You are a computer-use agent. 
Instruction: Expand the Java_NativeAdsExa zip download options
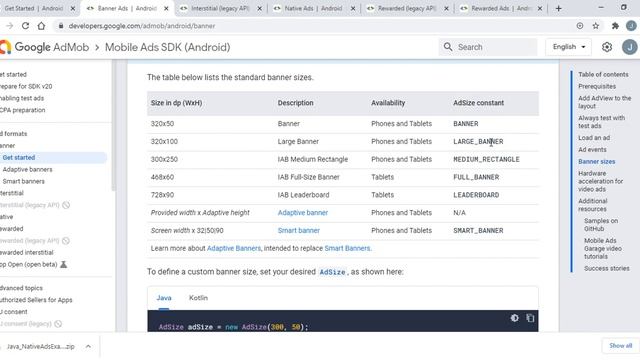pos(88,347)
